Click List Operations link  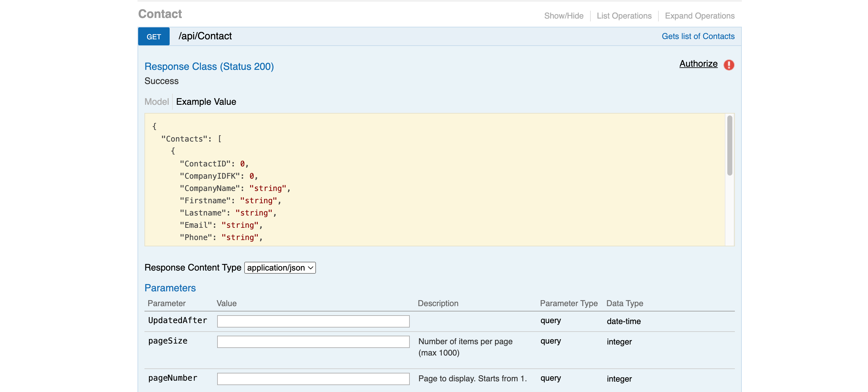click(624, 16)
